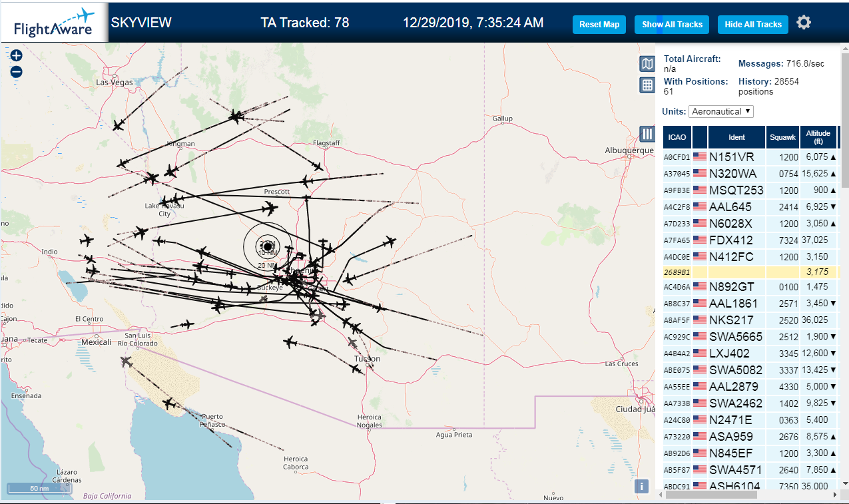The height and width of the screenshot is (504, 849).
Task: Click the FlightAware logo
Action: 55,23
